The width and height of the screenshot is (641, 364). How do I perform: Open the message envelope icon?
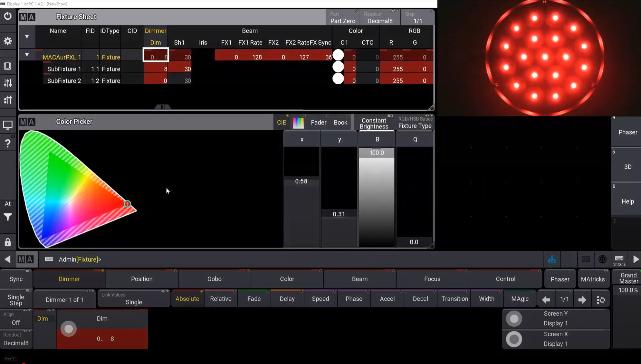pyautogui.click(x=586, y=259)
